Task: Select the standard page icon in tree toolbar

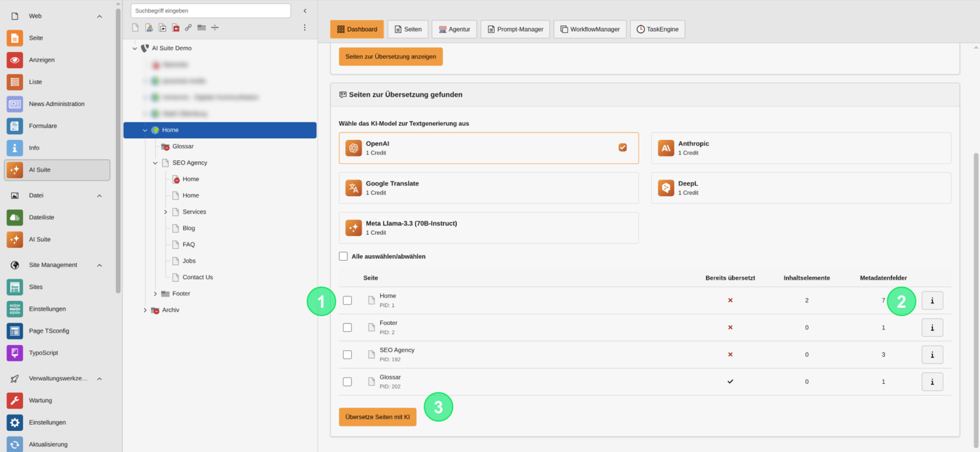Action: (x=136, y=28)
